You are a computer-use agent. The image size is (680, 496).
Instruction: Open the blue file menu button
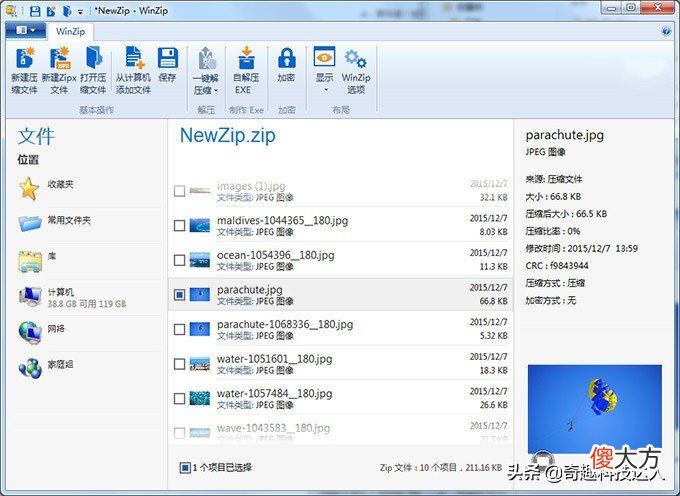[26, 30]
